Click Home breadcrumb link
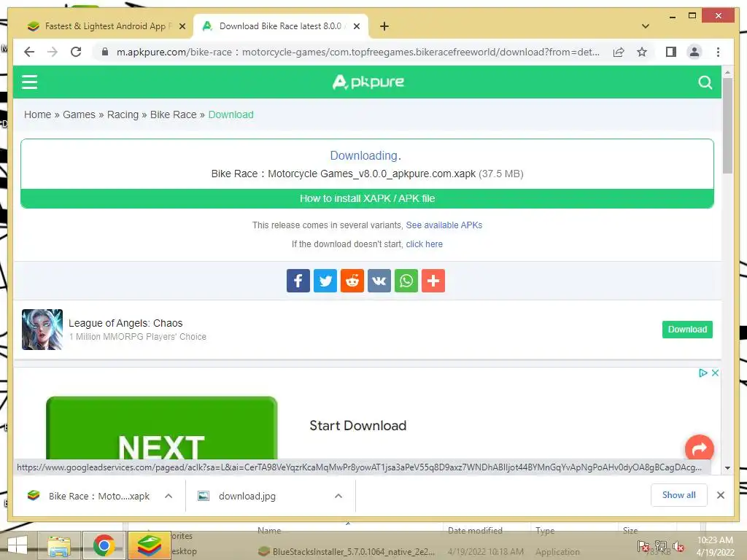 (38, 114)
